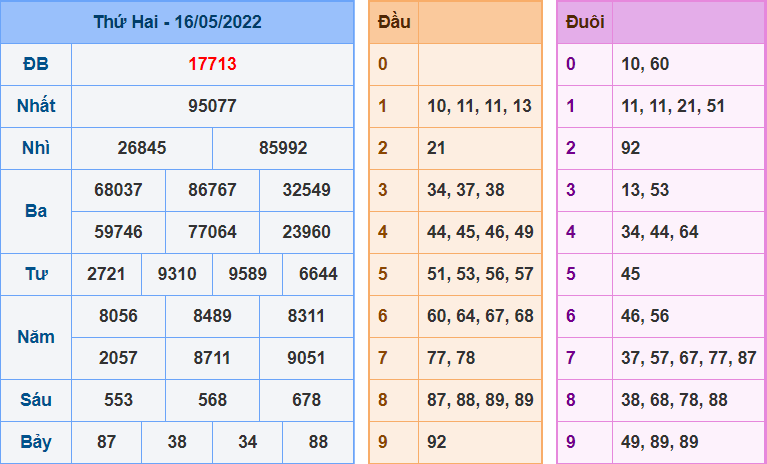Select second prize number 26845

[142, 148]
